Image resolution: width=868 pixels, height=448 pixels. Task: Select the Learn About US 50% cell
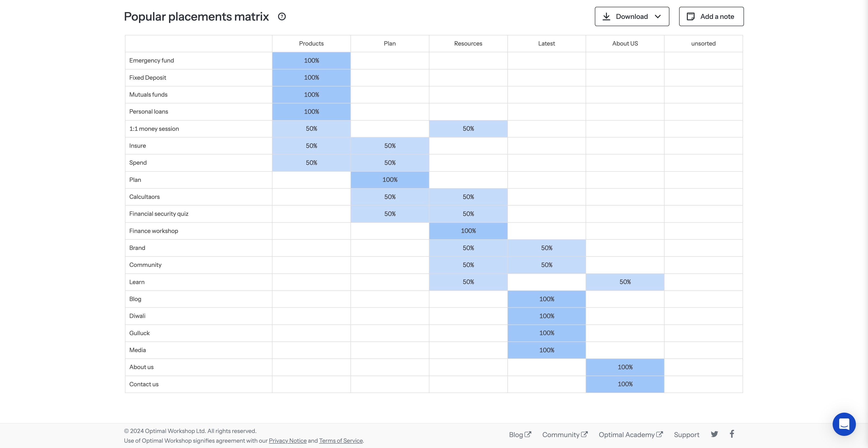625,282
